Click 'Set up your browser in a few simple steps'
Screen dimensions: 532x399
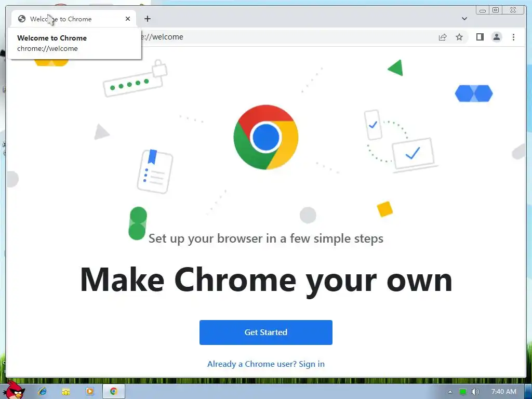(x=265, y=238)
